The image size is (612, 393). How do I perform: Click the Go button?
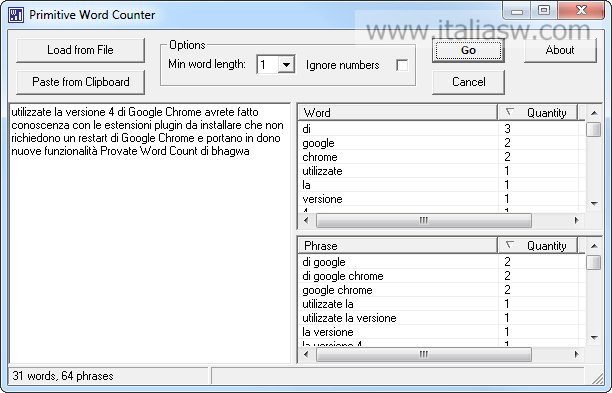click(468, 50)
